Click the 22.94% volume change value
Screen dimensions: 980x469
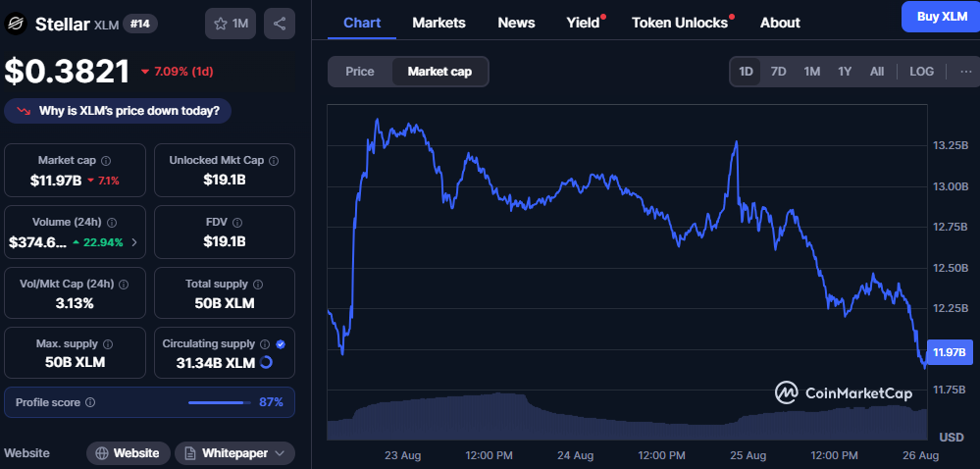point(104,242)
